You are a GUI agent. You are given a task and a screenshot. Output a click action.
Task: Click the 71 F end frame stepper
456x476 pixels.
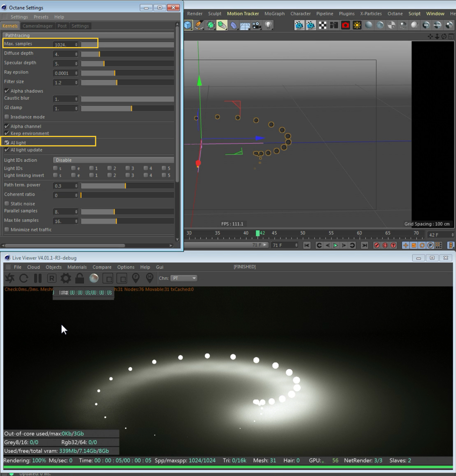coord(296,245)
